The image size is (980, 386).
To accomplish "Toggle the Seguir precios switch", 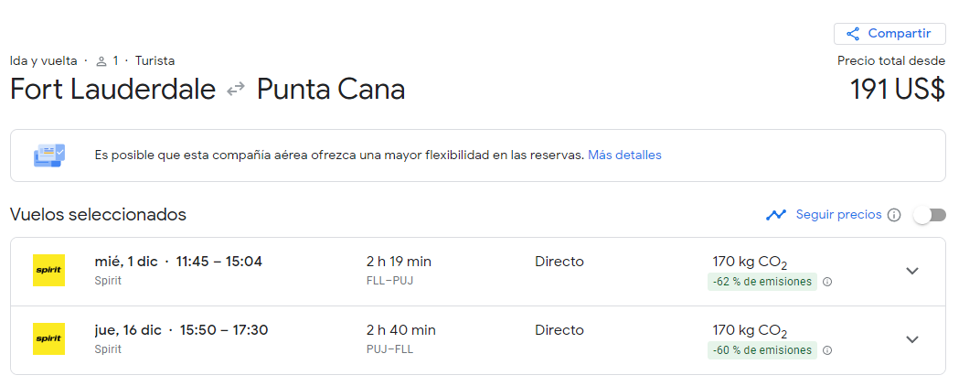I will pyautogui.click(x=930, y=215).
